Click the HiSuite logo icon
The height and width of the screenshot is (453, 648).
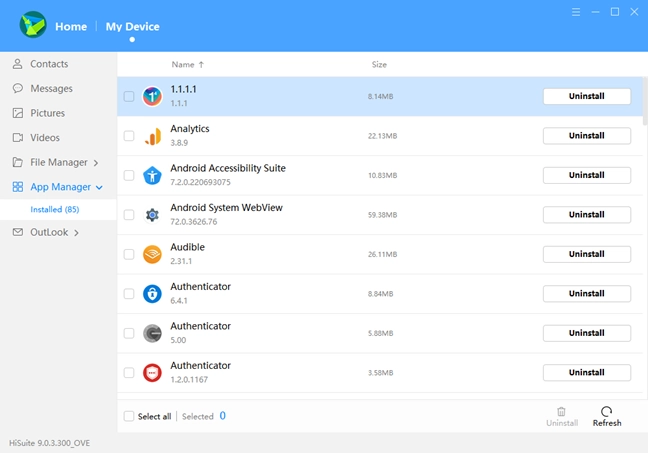point(33,25)
